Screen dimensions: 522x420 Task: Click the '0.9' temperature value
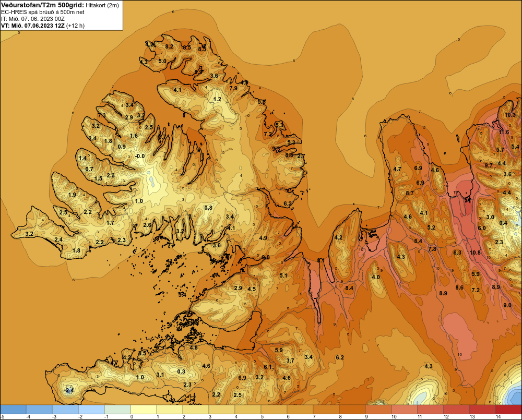pyautogui.click(x=122, y=147)
